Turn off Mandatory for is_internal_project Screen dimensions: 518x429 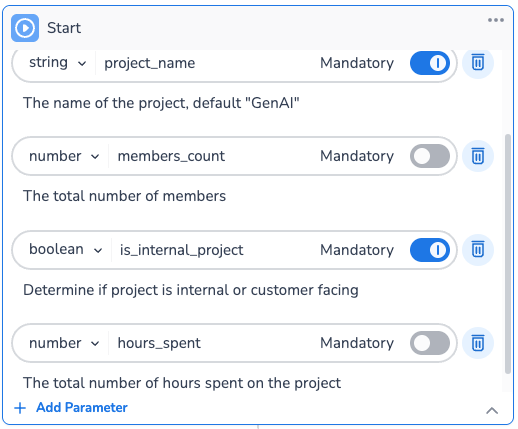point(430,250)
